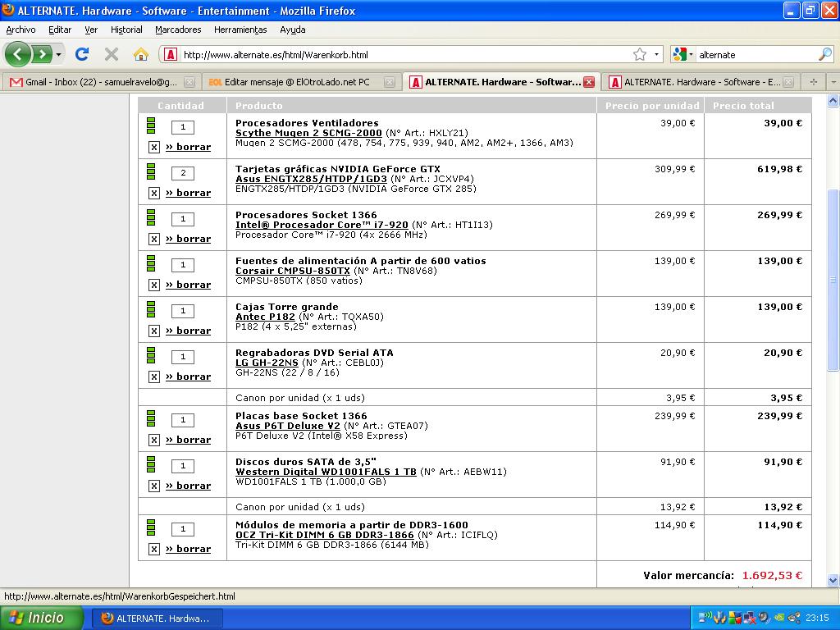Click the X box to remove Asus P6T Deluxe V2
Screen dimensions: 840x630
[x=153, y=440]
